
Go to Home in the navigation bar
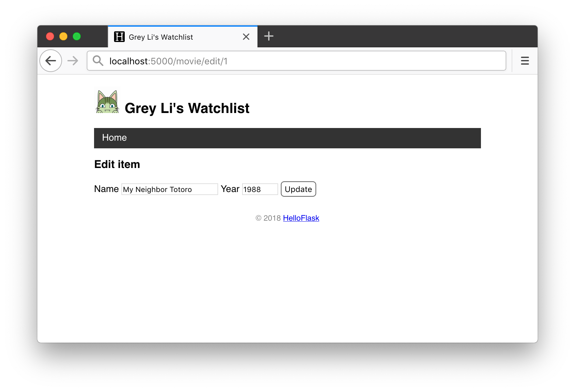pos(114,138)
